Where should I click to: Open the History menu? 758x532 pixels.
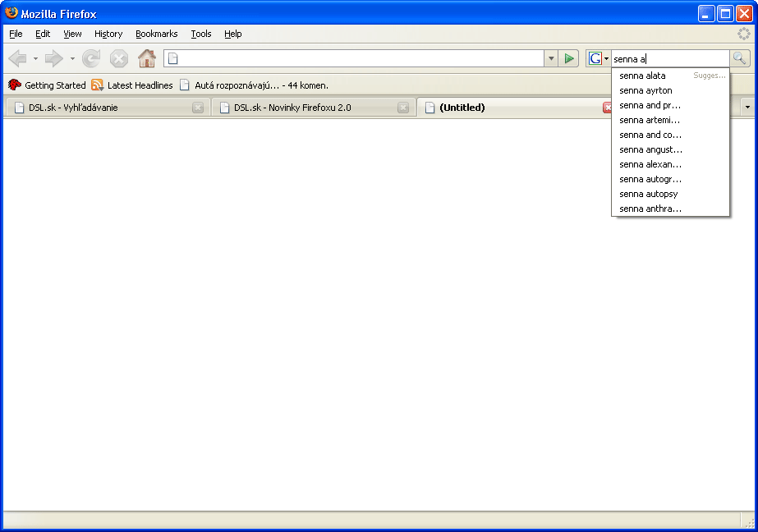[x=108, y=34]
